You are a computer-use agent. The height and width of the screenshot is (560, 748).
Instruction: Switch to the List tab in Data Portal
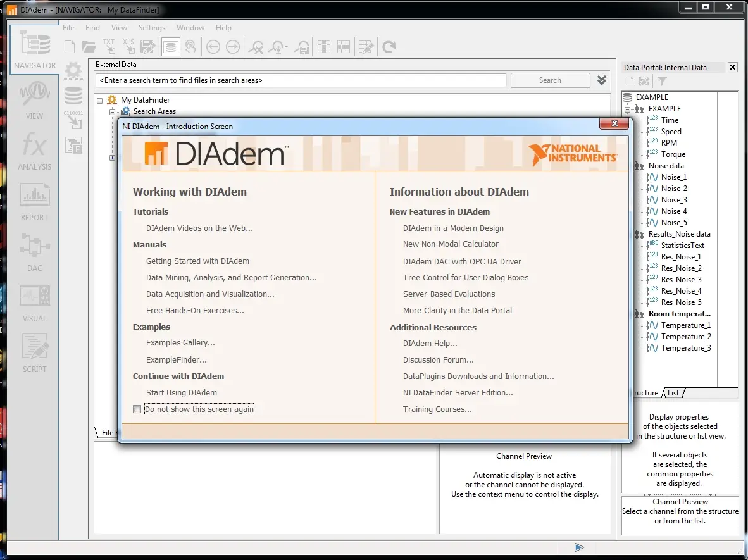673,392
